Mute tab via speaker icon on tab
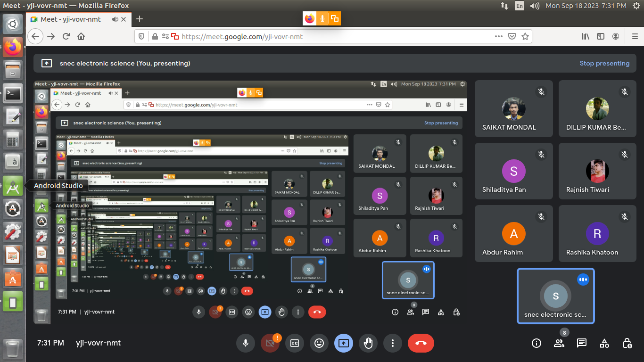 coord(115,19)
